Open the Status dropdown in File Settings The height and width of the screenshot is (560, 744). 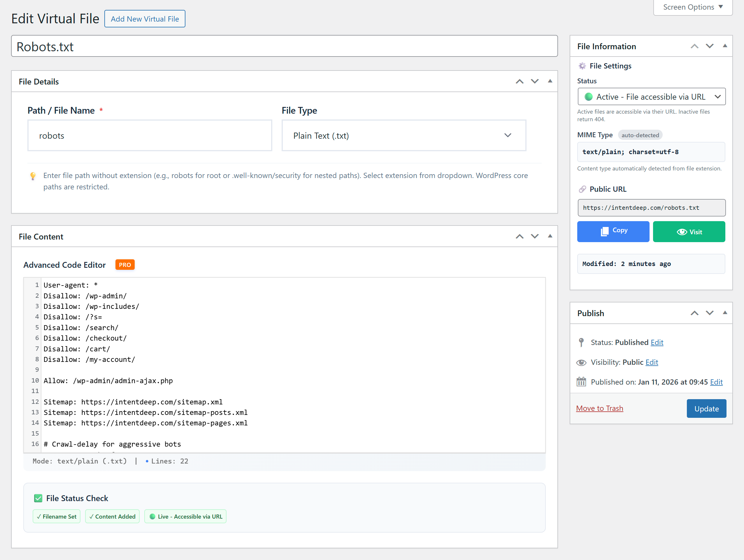tap(651, 97)
